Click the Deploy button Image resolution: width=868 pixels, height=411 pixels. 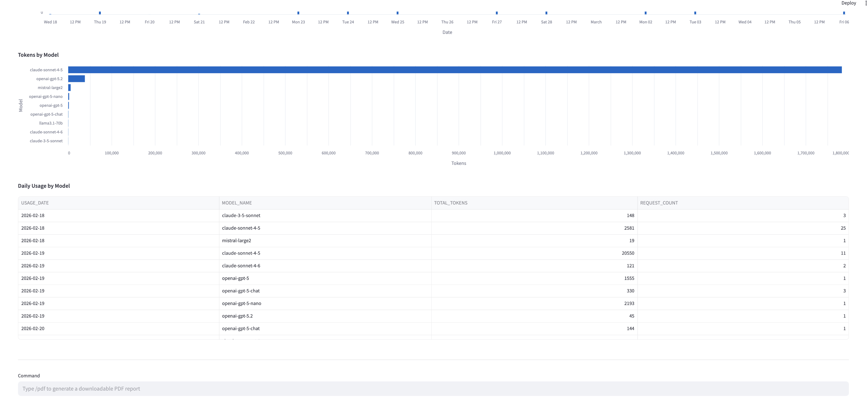point(848,3)
